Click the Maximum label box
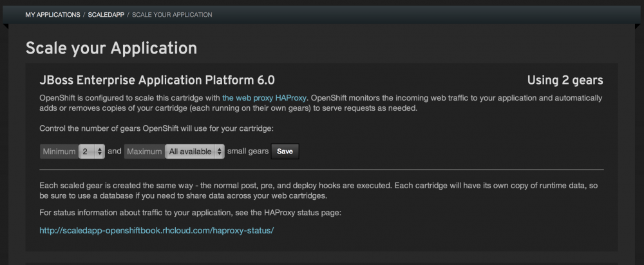Viewport: 644px width, 265px height. click(x=144, y=152)
